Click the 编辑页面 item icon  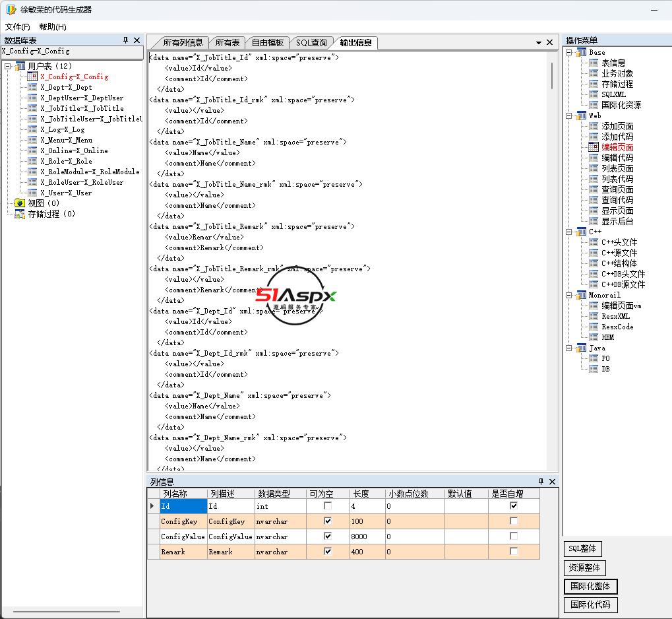coord(594,147)
